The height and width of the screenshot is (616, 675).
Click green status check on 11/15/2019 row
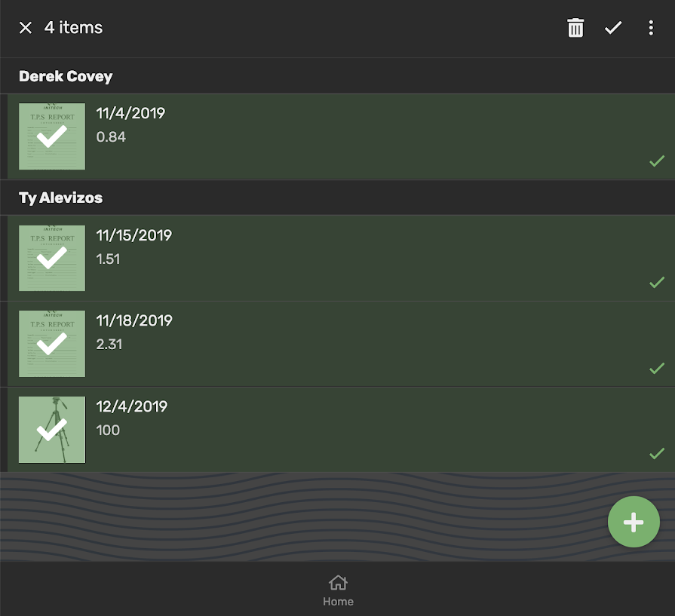click(657, 283)
